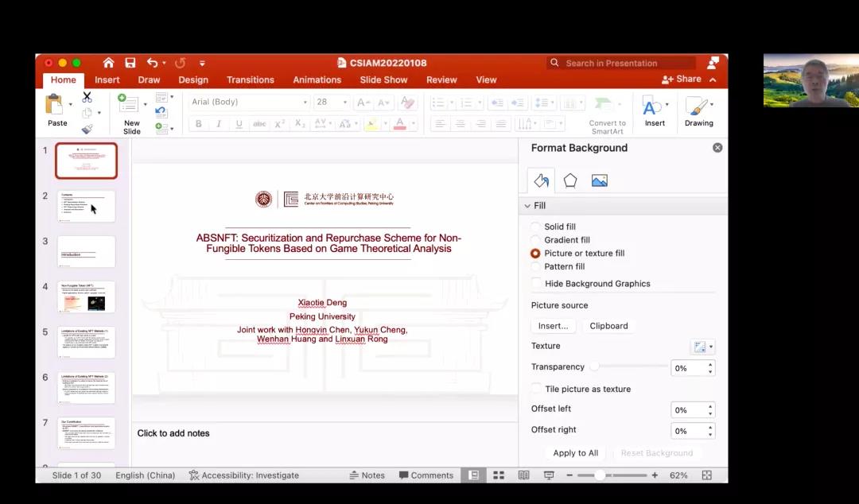Open the Picture tab in Format Background
The width and height of the screenshot is (859, 504).
(599, 181)
